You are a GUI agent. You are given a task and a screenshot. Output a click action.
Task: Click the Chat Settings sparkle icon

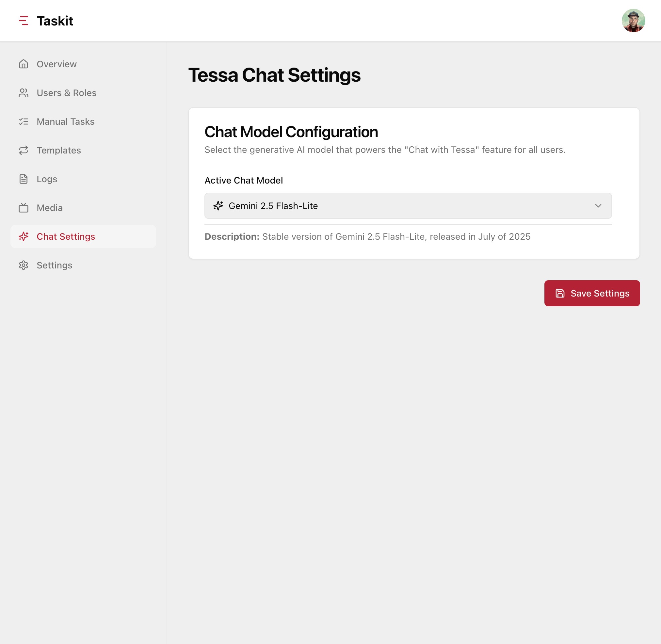point(24,236)
